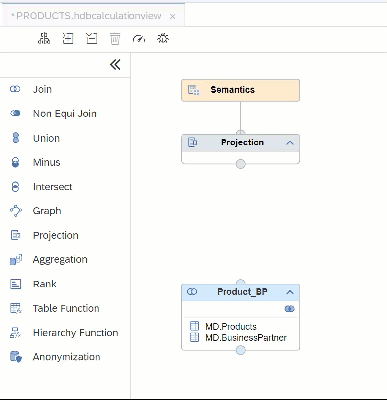Click the delete trash icon in toolbar

[115, 39]
